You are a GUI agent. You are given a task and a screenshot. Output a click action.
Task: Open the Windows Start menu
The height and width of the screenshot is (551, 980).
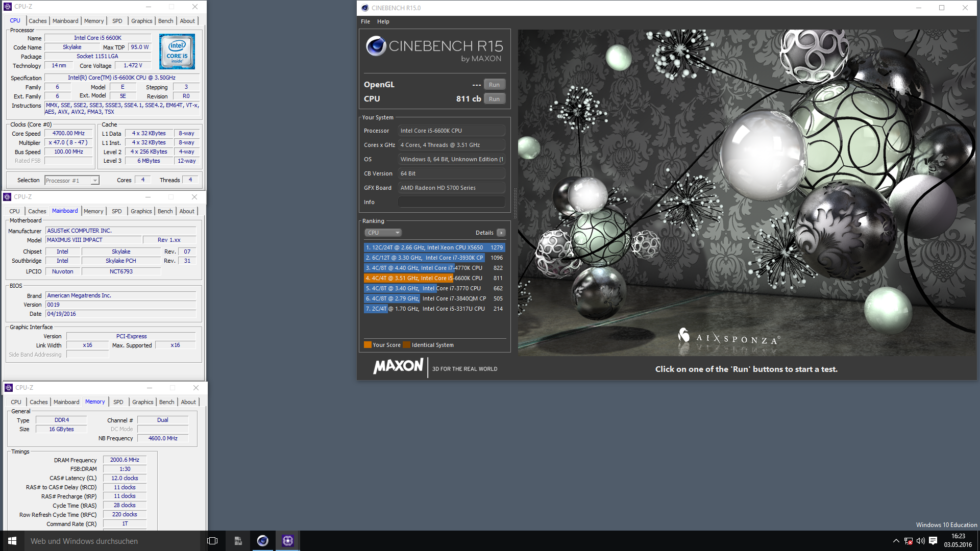pos(12,541)
